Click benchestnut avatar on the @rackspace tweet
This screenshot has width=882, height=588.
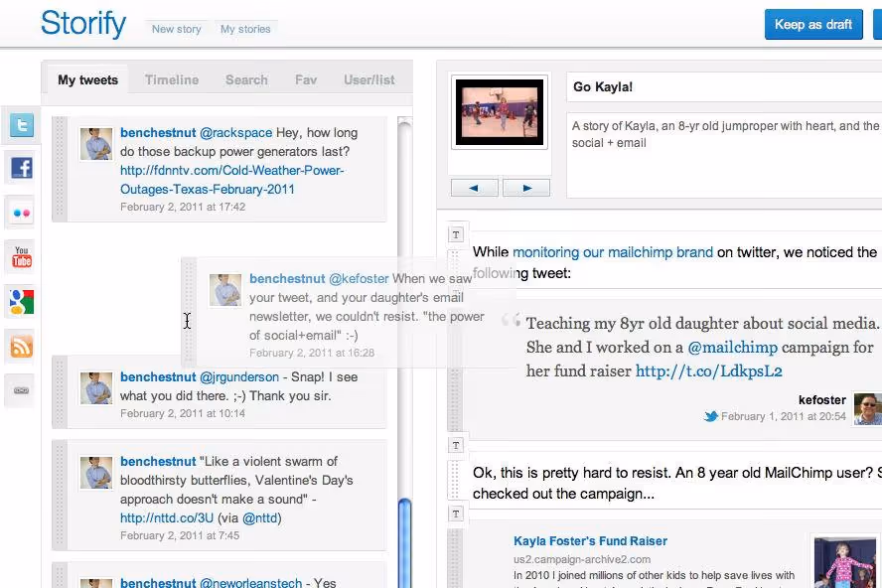coord(96,144)
